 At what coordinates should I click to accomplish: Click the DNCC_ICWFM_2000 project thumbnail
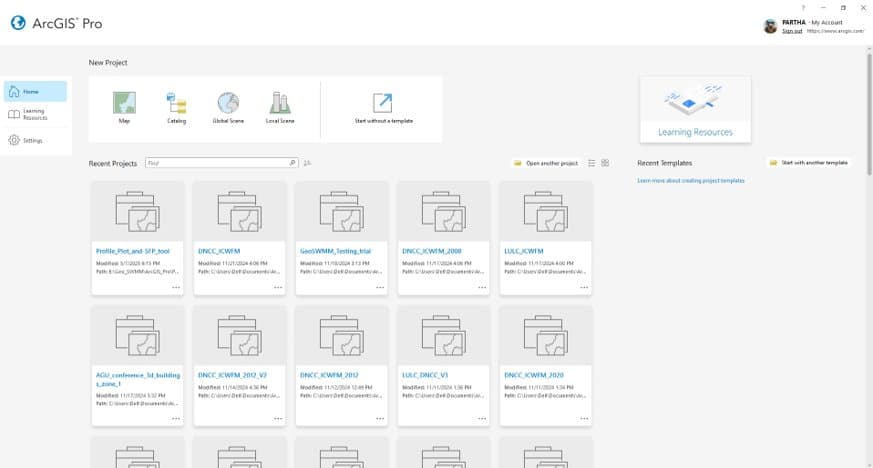(x=444, y=211)
